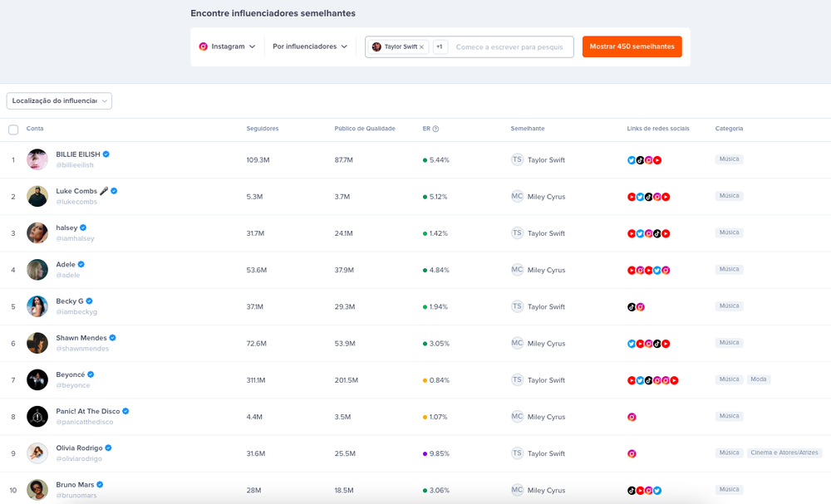Viewport: 831px width, 504px height.
Task: Open the Por influenciadores dropdown
Action: click(x=310, y=46)
